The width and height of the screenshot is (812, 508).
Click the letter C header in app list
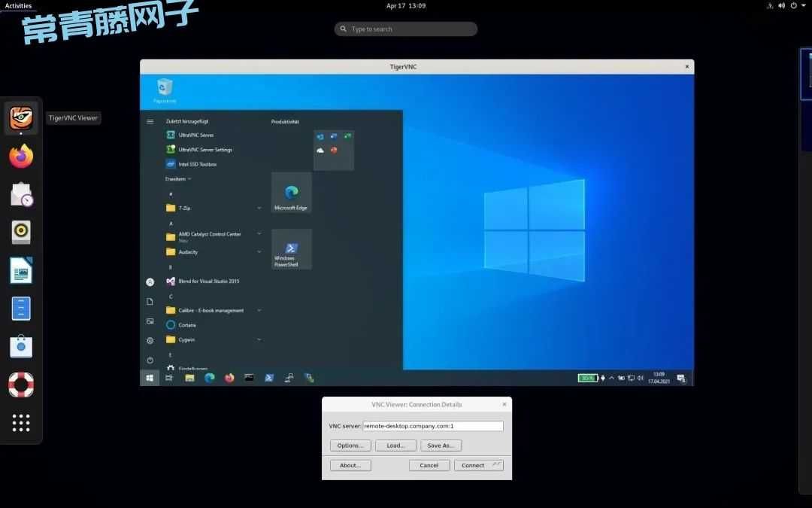pos(171,297)
